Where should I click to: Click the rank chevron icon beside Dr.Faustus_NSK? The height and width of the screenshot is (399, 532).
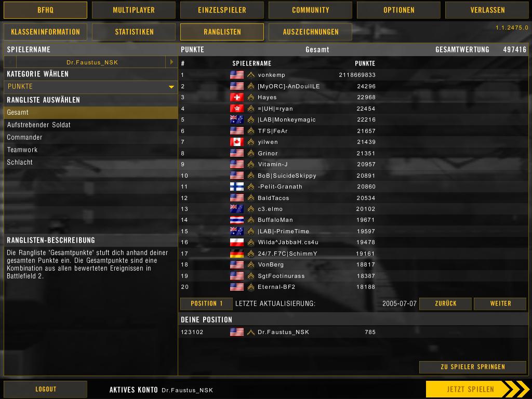(251, 332)
